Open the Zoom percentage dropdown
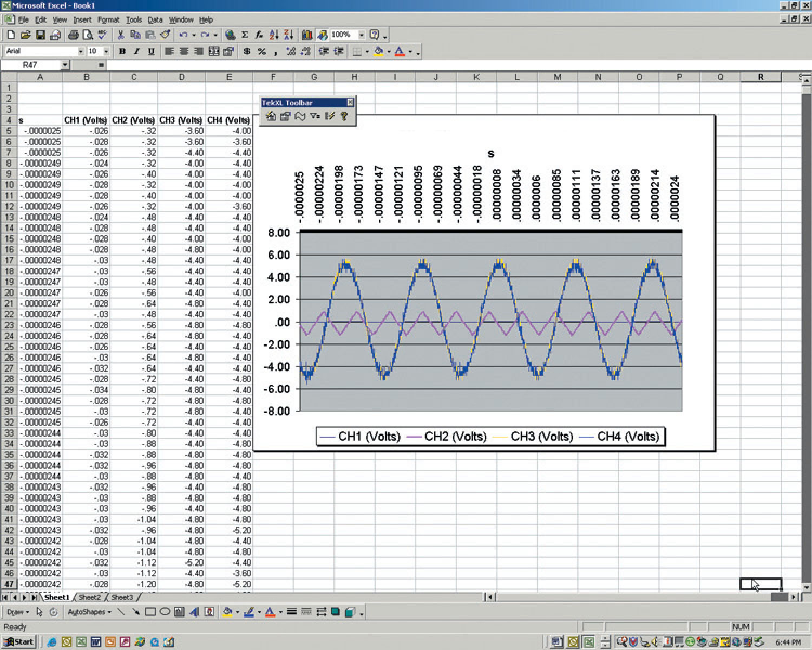 click(362, 35)
